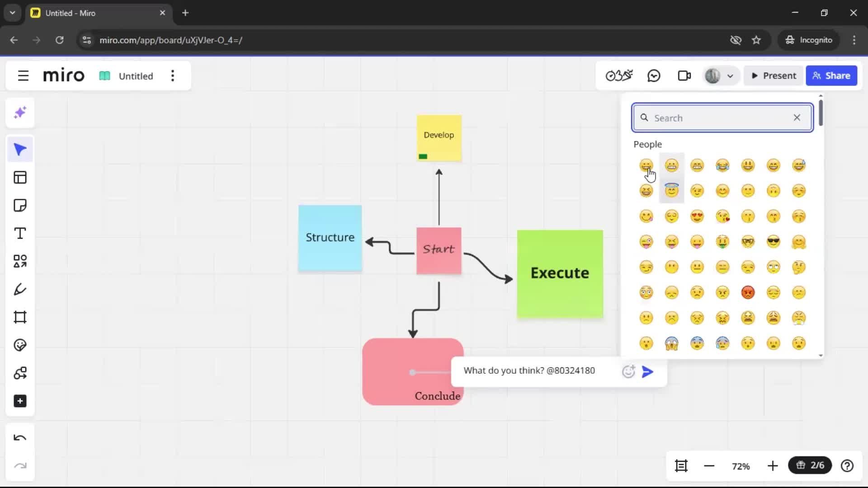This screenshot has height=488, width=868.
Task: Open the comments panel icon
Action: pyautogui.click(x=654, y=76)
